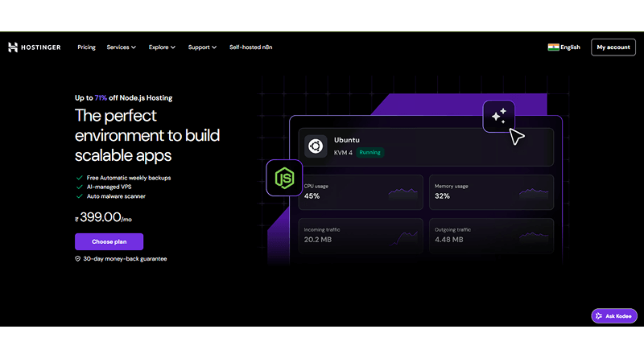Open My account

click(613, 47)
